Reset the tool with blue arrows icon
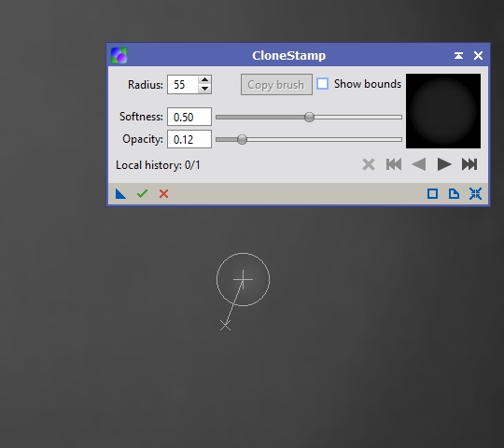The image size is (504, 448). tap(475, 194)
